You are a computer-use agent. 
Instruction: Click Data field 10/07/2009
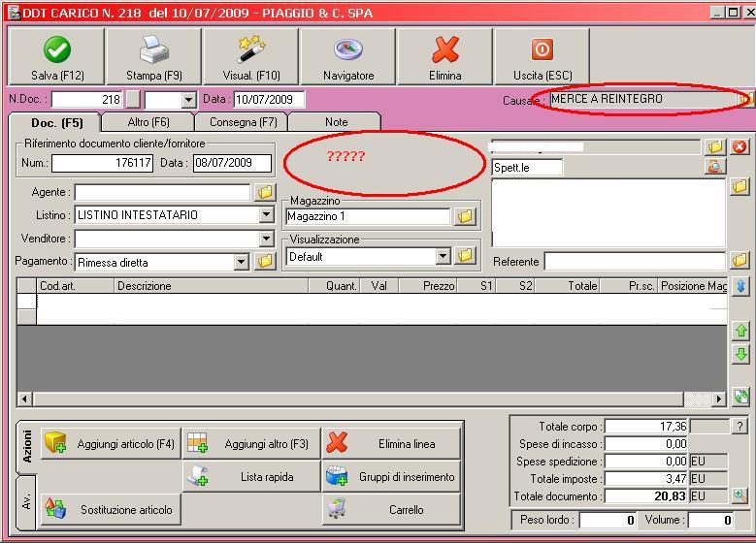click(269, 100)
